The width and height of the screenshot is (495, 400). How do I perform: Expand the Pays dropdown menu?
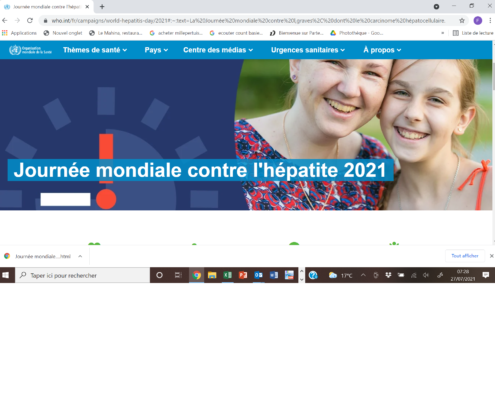pyautogui.click(x=156, y=50)
